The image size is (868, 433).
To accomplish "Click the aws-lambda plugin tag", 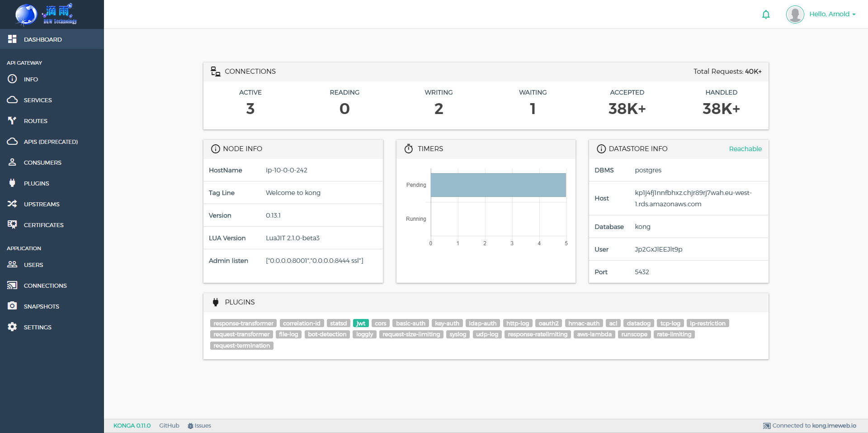I will (594, 334).
